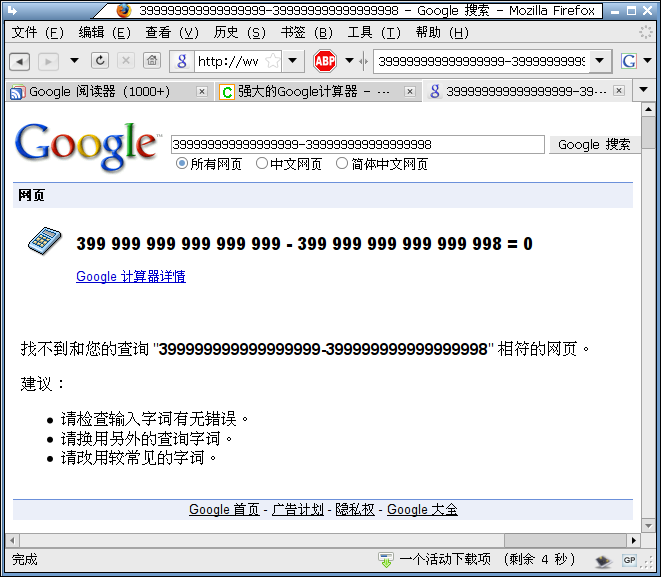Open the 查看 (V) menu

pyautogui.click(x=172, y=32)
